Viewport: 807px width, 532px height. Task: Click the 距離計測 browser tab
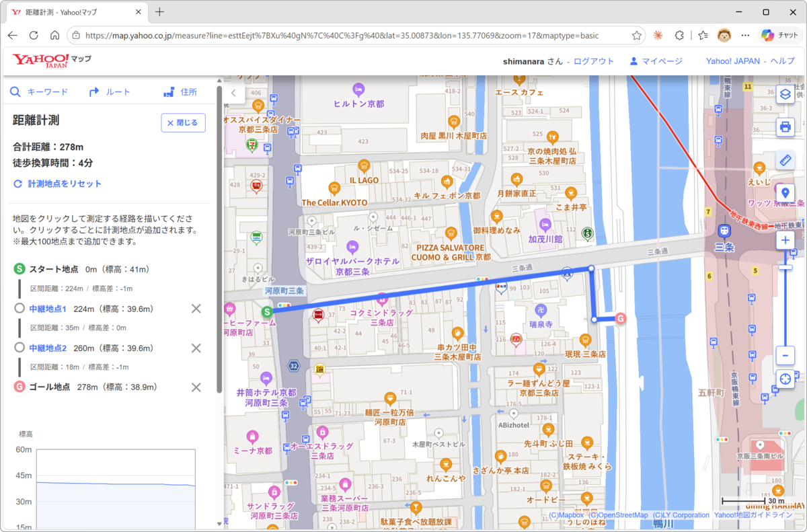click(x=78, y=12)
